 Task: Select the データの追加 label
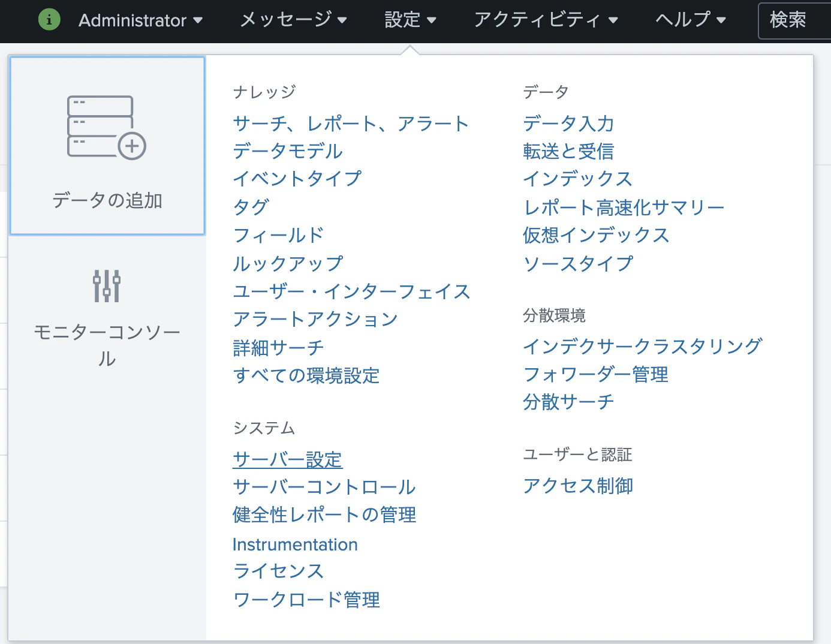(107, 200)
